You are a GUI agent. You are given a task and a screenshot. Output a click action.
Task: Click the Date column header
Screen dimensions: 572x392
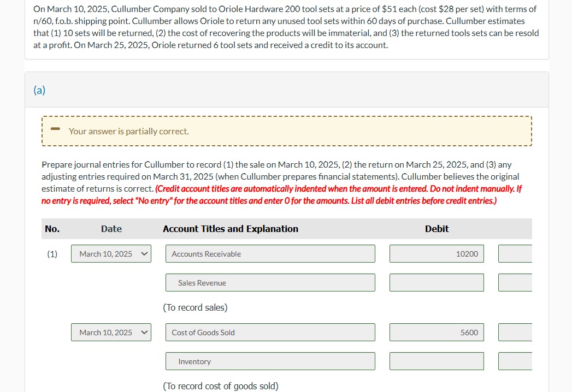click(111, 229)
